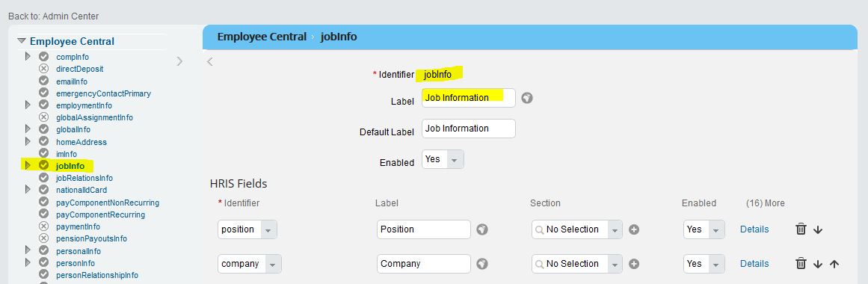This screenshot has width=868, height=284.
Task: Open the company identifier dropdown
Action: click(249, 264)
